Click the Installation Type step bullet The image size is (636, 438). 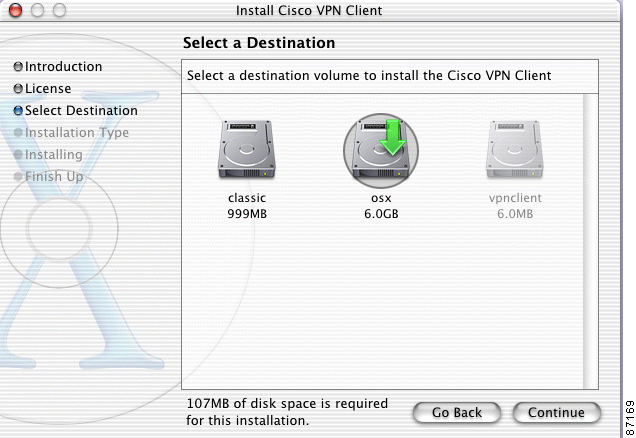point(18,133)
